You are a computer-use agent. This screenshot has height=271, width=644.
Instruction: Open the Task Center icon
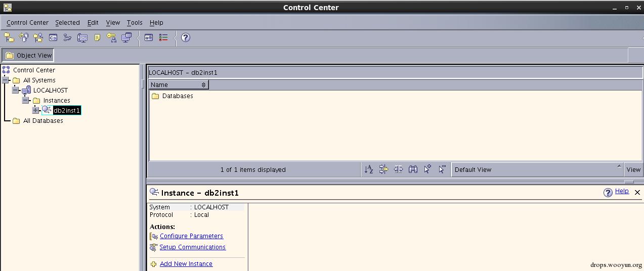68,37
